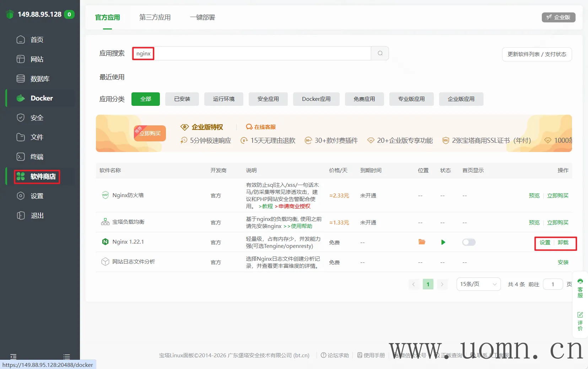Open the customer service (客服) floating icon
This screenshot has width=588, height=369.
pos(580,288)
